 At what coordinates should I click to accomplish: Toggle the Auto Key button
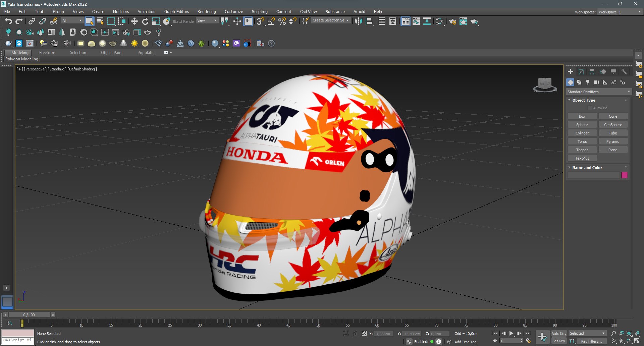(559, 334)
